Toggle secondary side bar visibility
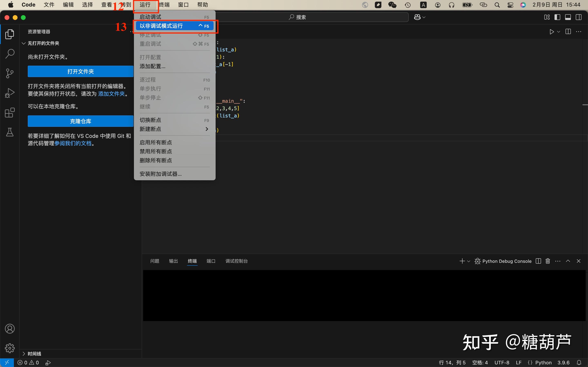The image size is (588, 367). [579, 17]
